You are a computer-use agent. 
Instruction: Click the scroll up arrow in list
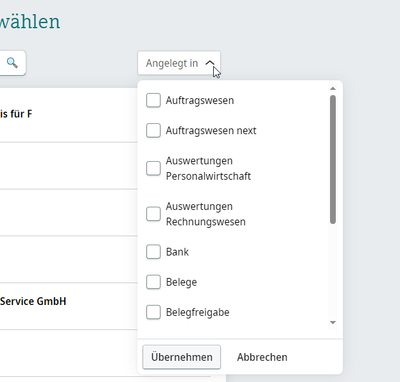click(x=332, y=89)
